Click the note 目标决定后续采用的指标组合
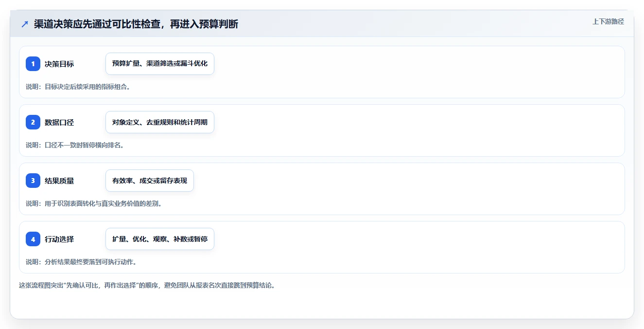Viewport: 644px width, 329px height. [x=78, y=87]
